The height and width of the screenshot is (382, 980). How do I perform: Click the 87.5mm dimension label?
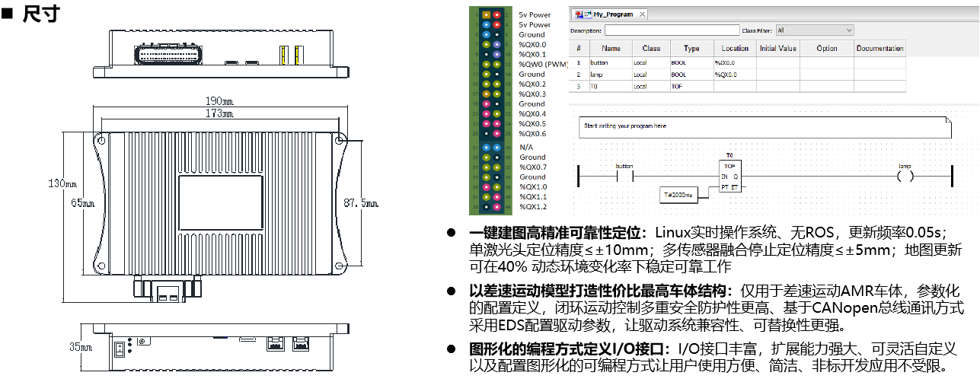362,203
